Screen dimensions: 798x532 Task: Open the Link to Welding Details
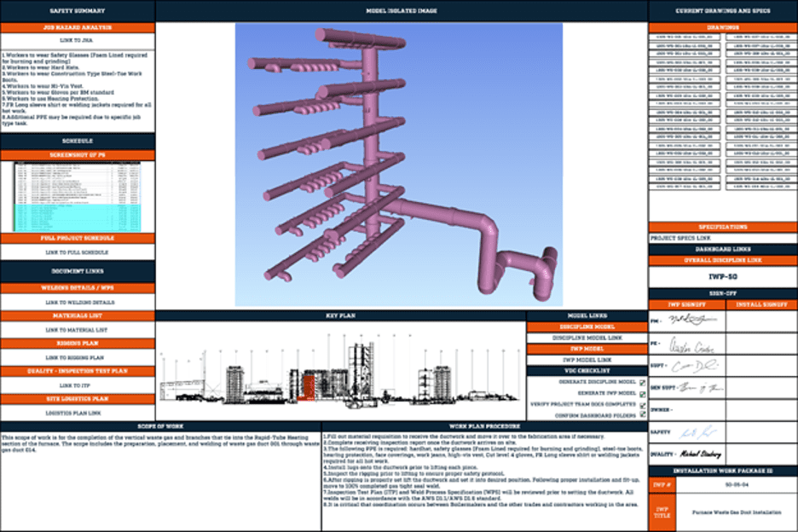(x=80, y=303)
